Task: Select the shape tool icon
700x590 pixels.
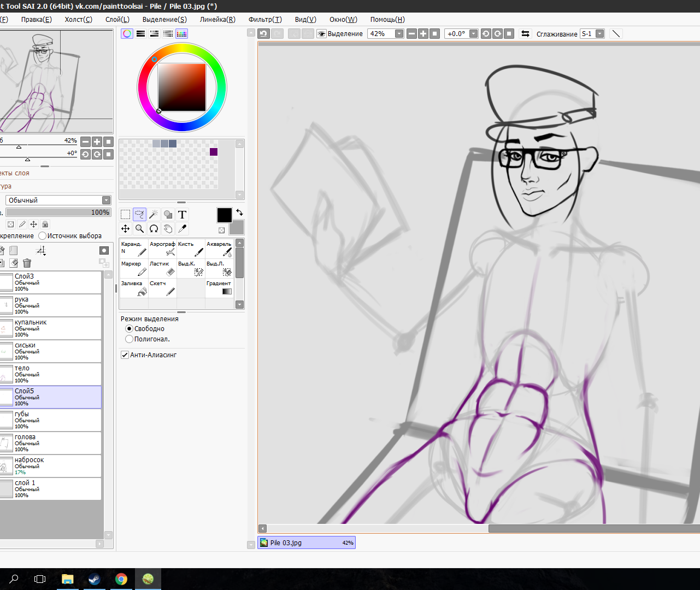Action: point(168,215)
